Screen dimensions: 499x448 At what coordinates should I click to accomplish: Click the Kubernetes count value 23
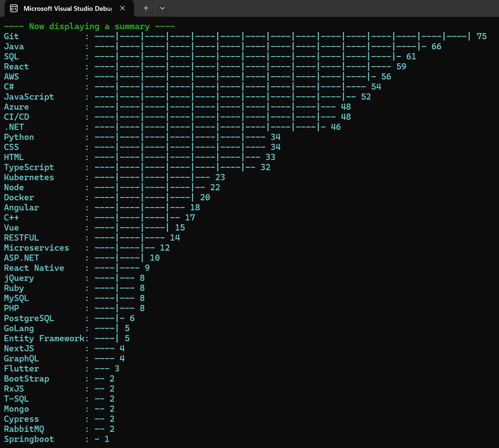(220, 177)
